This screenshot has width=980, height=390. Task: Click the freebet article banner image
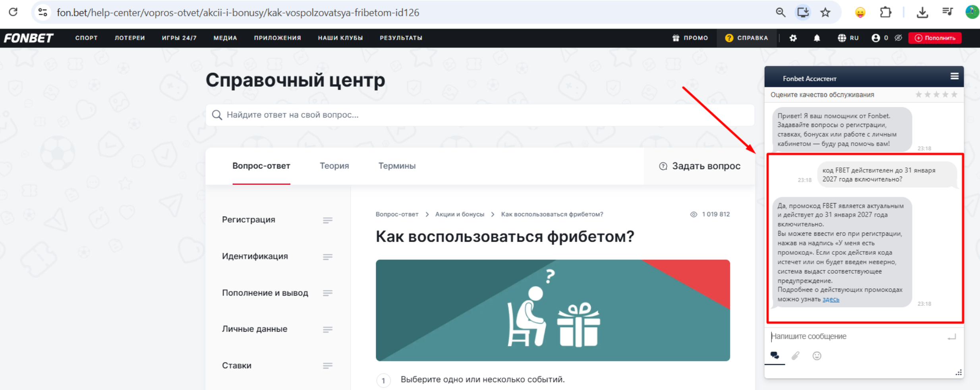(553, 310)
